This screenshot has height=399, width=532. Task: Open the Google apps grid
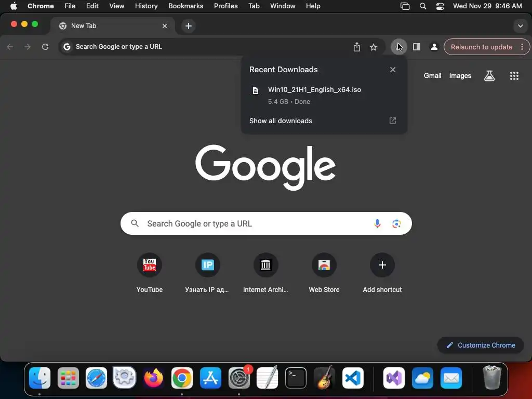(x=514, y=76)
